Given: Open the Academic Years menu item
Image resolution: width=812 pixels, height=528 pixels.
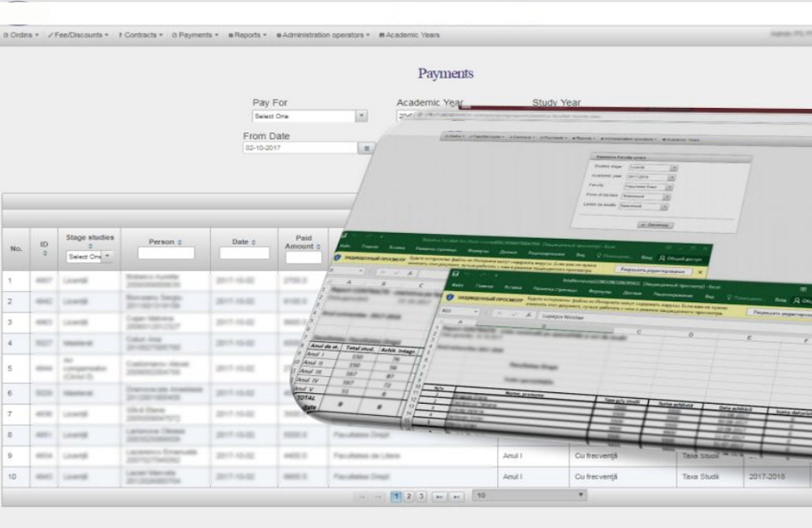Looking at the screenshot, I should click(409, 35).
